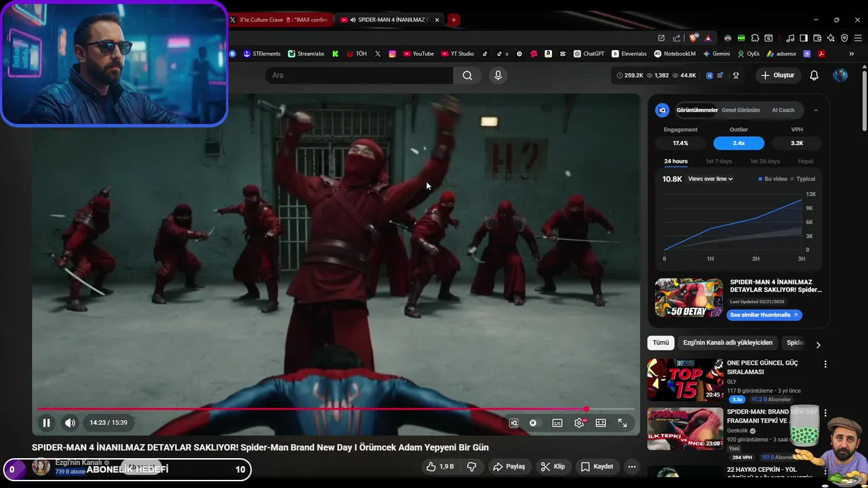Toggle Typical legend series
868x488 pixels.
[x=803, y=179]
